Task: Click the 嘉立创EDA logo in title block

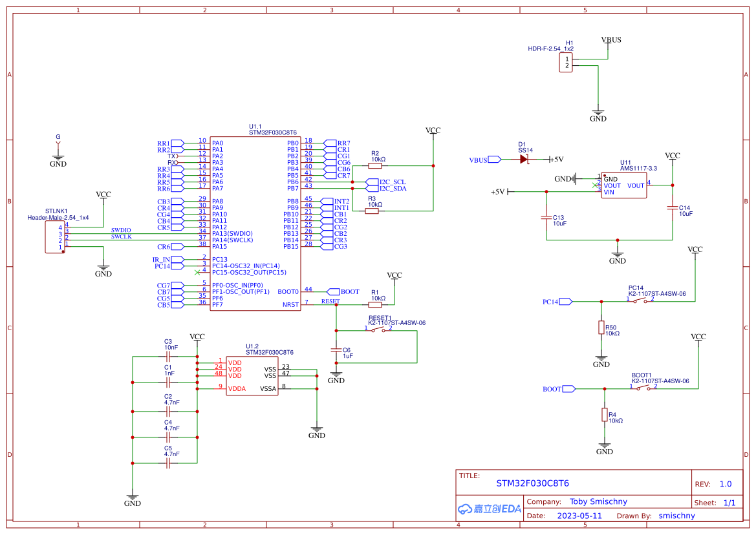Action: pyautogui.click(x=488, y=509)
